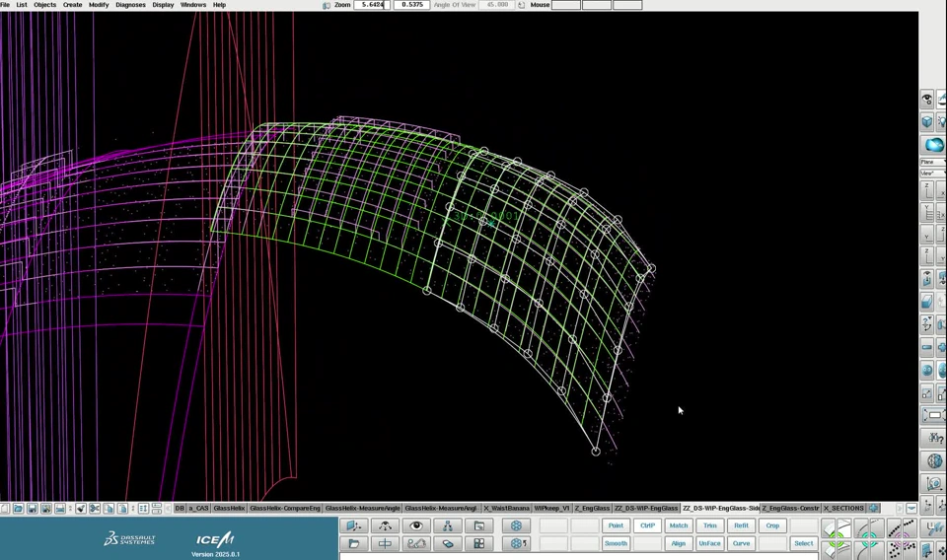Toggle the Angle Of View lock icon
The image size is (947, 560).
pyautogui.click(x=522, y=5)
